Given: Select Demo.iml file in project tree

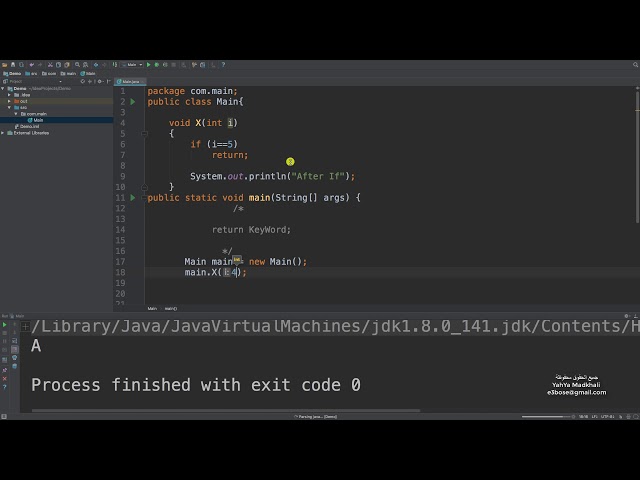Looking at the screenshot, I should tap(27, 127).
